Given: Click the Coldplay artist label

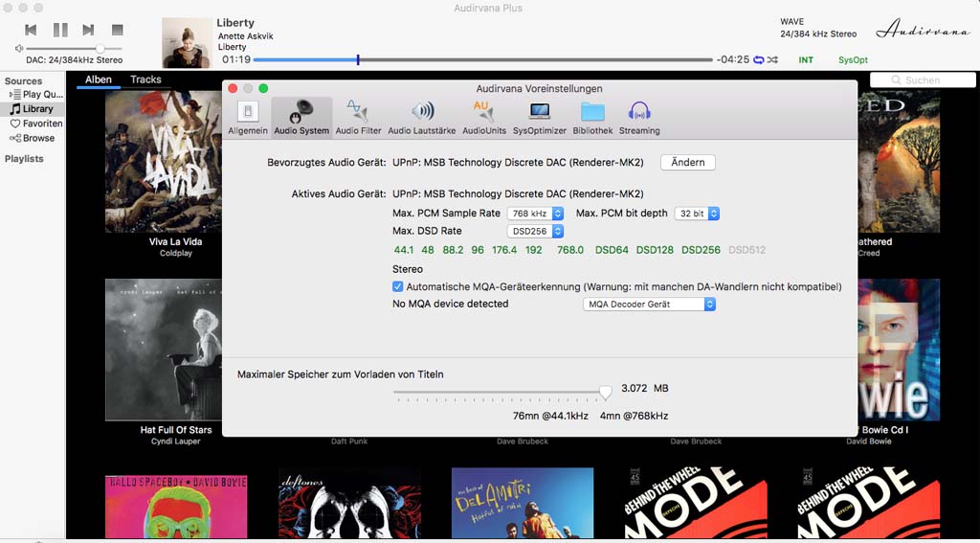Looking at the screenshot, I should [176, 254].
